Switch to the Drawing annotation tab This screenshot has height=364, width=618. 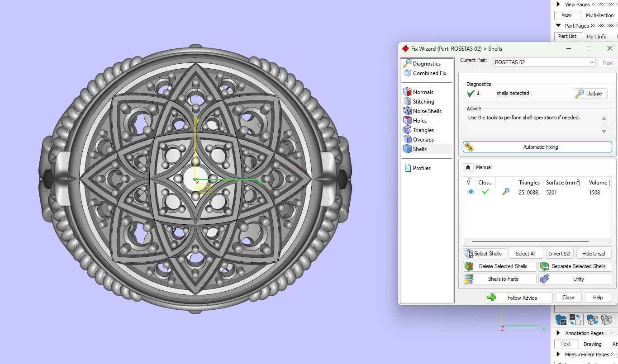(x=592, y=344)
